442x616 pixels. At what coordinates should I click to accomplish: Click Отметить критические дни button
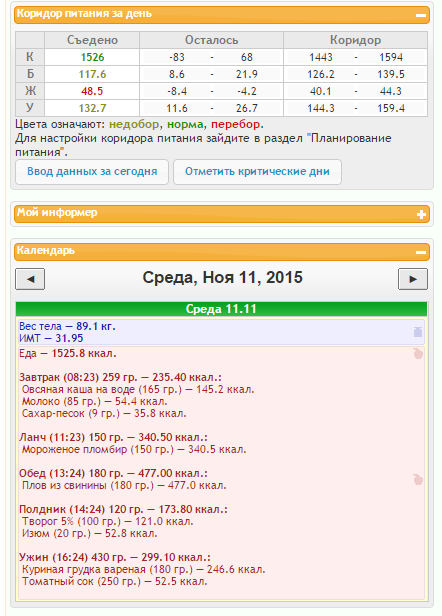pos(257,172)
